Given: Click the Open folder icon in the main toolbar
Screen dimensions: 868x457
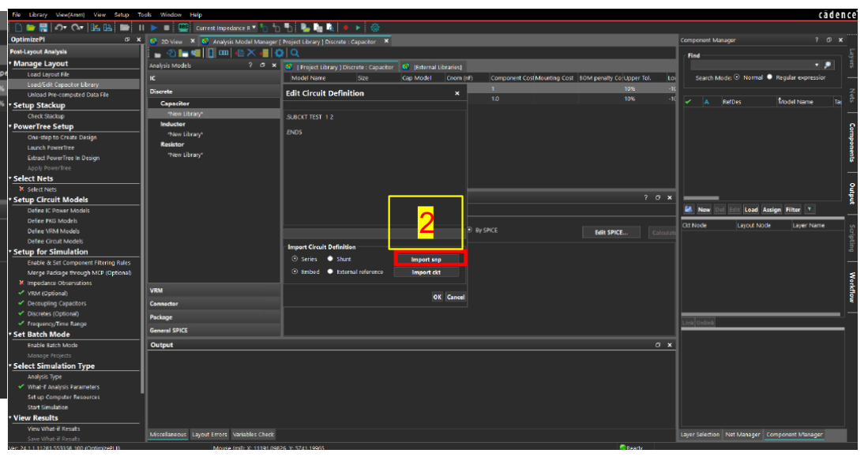Looking at the screenshot, I should pyautogui.click(x=31, y=28).
